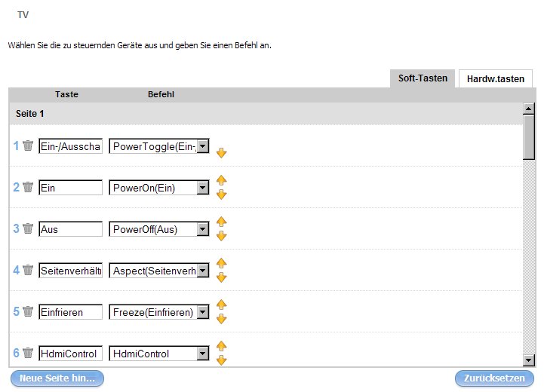Delete row 1 using trash icon

[x=28, y=145]
